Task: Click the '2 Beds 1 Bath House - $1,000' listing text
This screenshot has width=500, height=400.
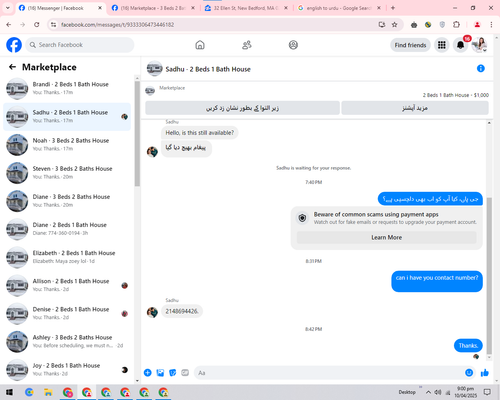Action: coord(456,95)
